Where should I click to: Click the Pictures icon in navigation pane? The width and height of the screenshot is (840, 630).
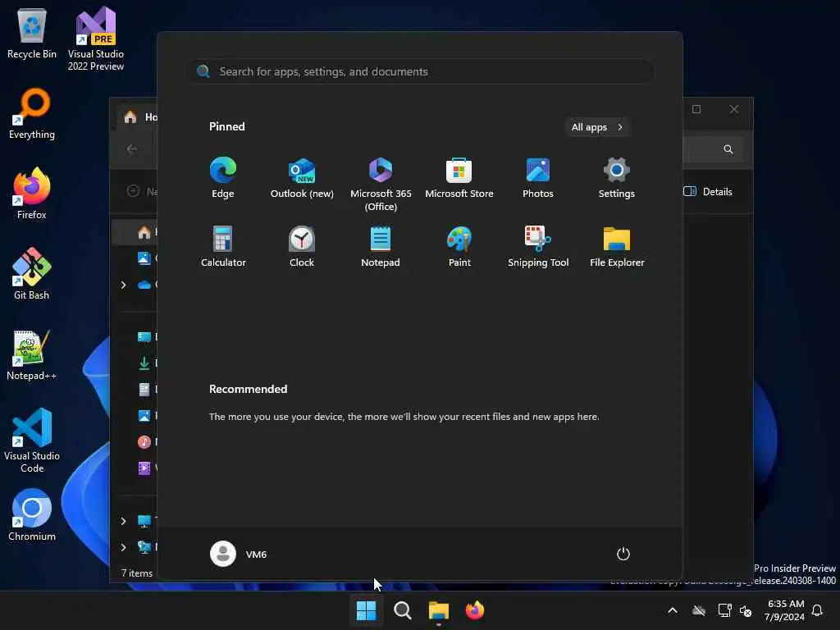tap(144, 415)
